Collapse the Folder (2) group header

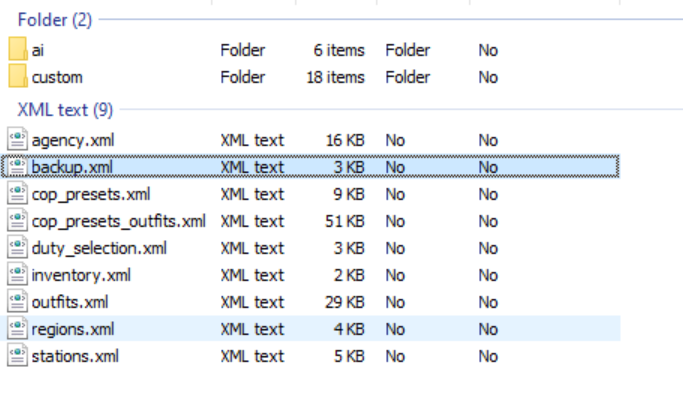(54, 19)
